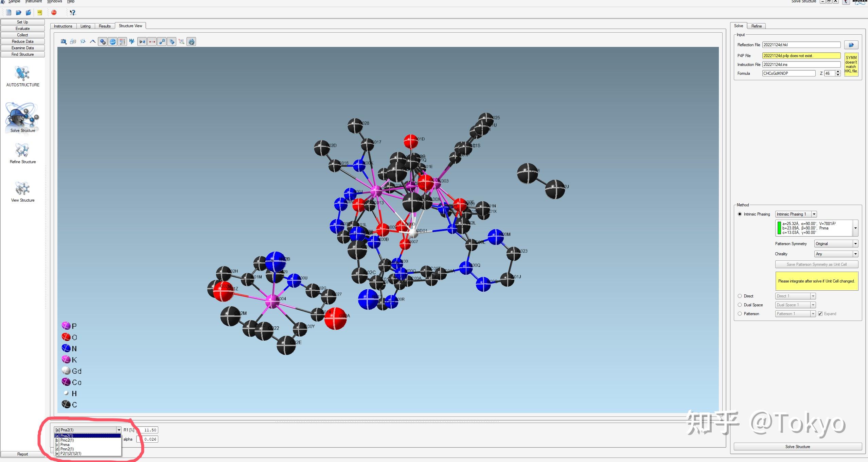Viewport: 868px width, 462px height.
Task: Click the hydrogen atoms toggle icon
Action: coord(132,42)
